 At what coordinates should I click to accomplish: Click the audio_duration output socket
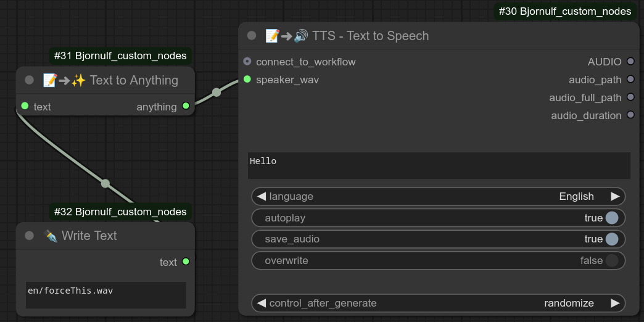630,115
